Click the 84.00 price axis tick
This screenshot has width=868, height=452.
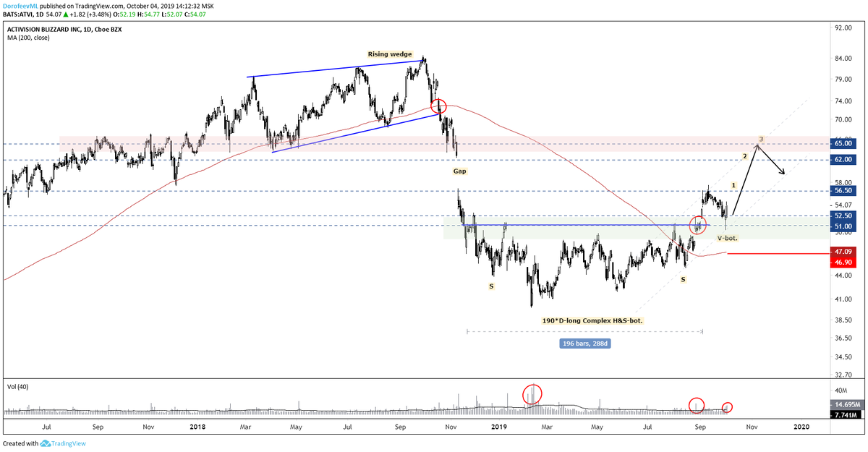[x=842, y=59]
